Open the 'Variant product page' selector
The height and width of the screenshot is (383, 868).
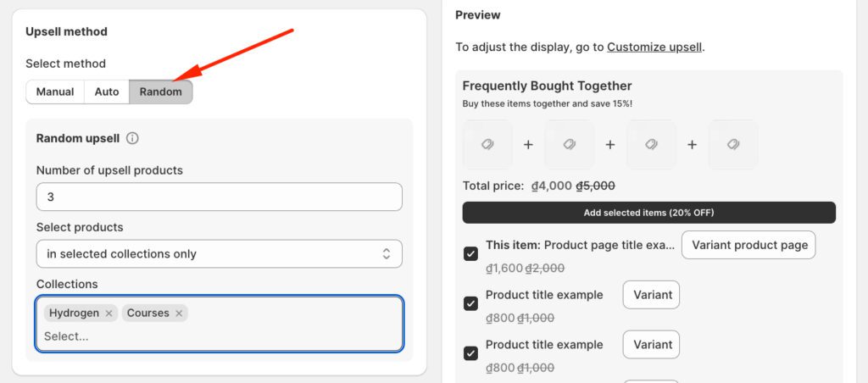point(748,245)
